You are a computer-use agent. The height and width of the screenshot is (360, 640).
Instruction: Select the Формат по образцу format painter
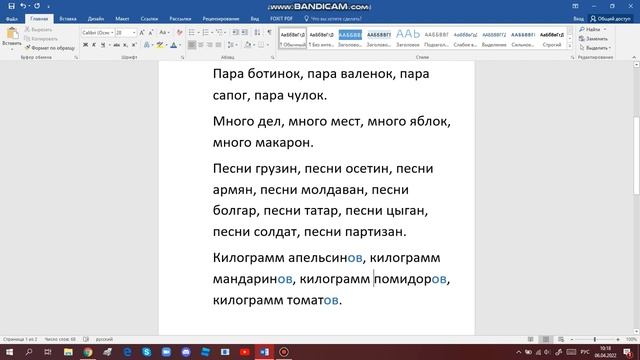tap(50, 48)
